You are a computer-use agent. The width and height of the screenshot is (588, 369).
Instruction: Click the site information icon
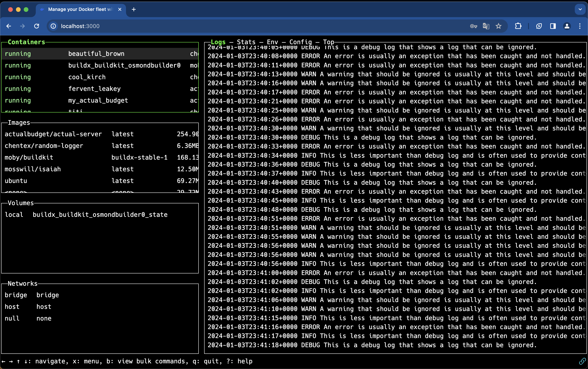53,26
